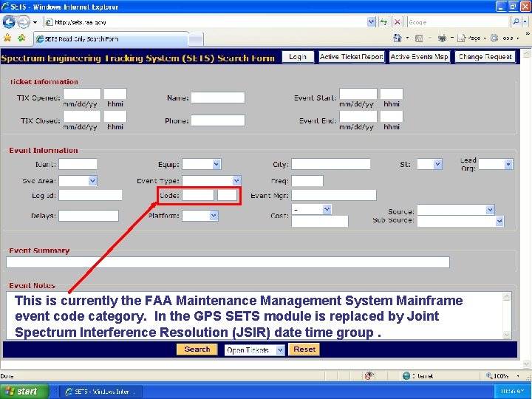Open the recent pages dropdown next to Forward
532x399 pixels.
(x=35, y=23)
